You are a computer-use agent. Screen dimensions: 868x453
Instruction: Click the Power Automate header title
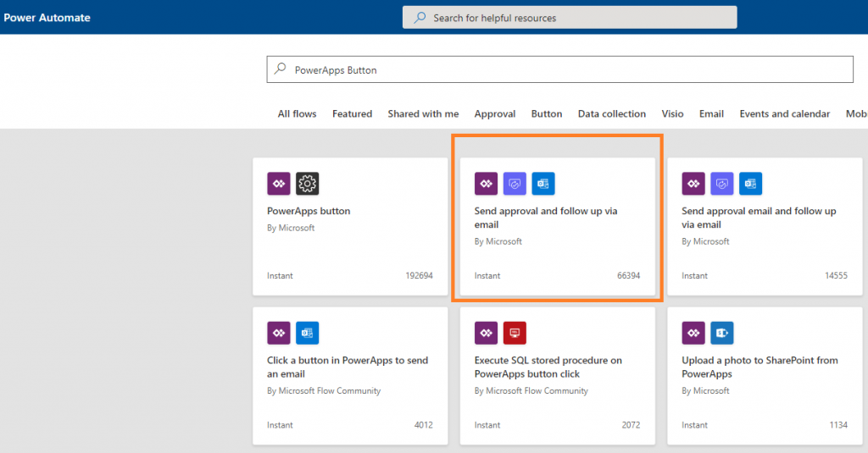pos(47,18)
